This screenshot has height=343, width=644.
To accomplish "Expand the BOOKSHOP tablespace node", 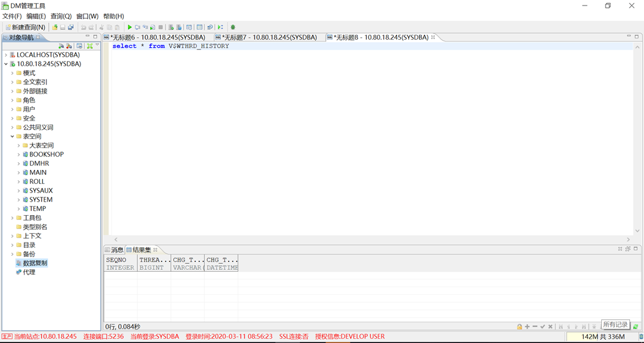I will pyautogui.click(x=19, y=155).
